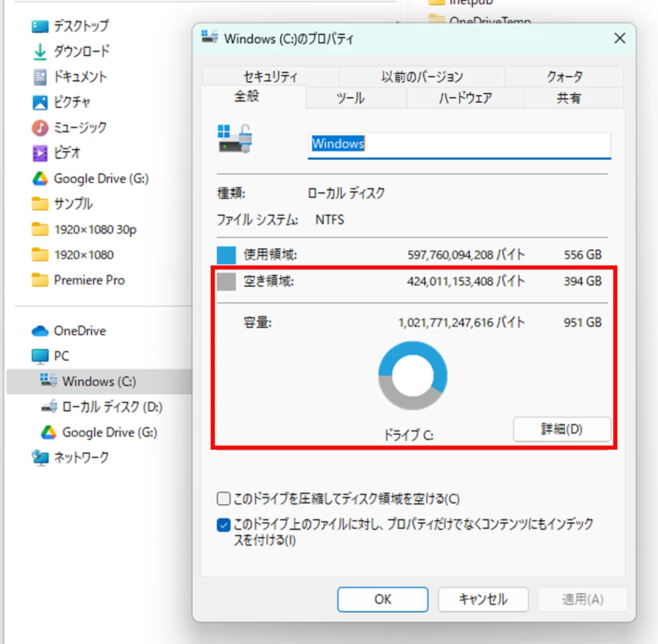Switch to the ハードウェア tab
This screenshot has height=644, width=658.
(x=465, y=98)
